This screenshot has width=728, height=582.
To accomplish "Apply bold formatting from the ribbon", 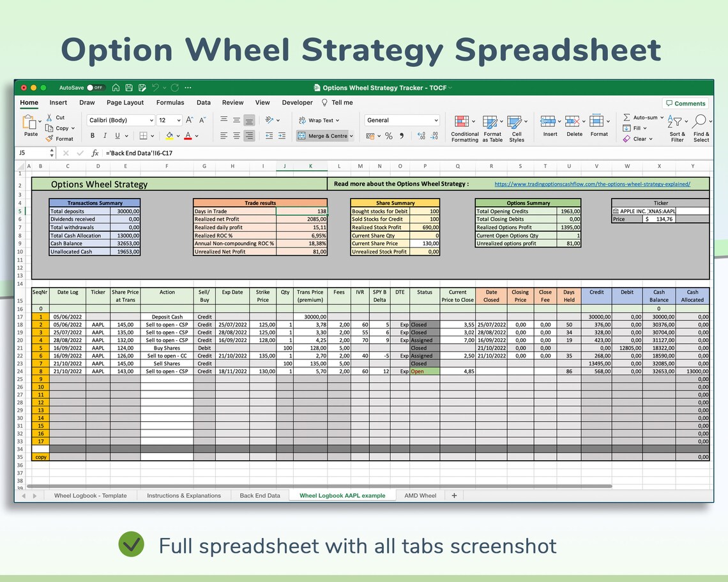I will coord(92,135).
